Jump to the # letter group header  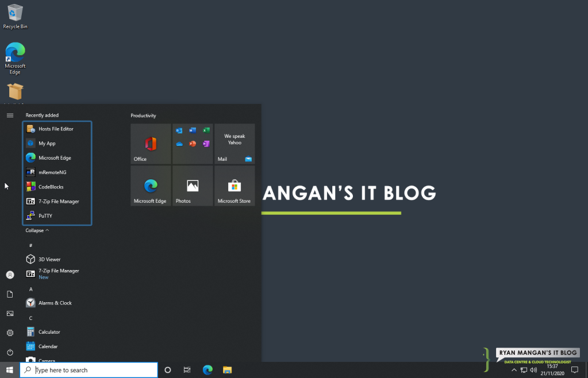click(30, 245)
